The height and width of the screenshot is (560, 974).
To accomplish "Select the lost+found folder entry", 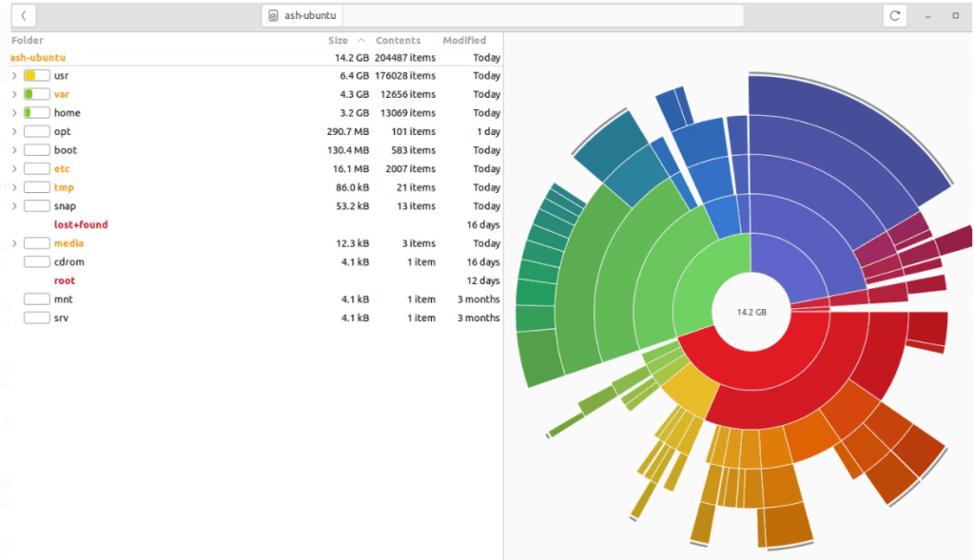I will [x=81, y=225].
